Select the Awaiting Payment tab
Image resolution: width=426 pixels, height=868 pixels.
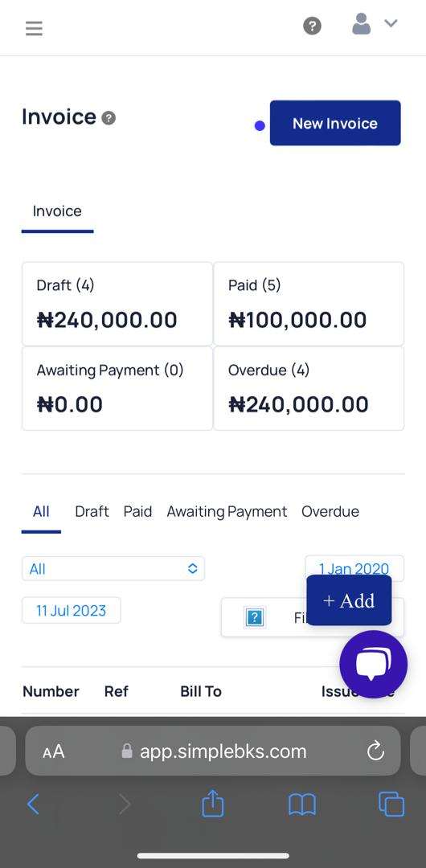click(227, 511)
